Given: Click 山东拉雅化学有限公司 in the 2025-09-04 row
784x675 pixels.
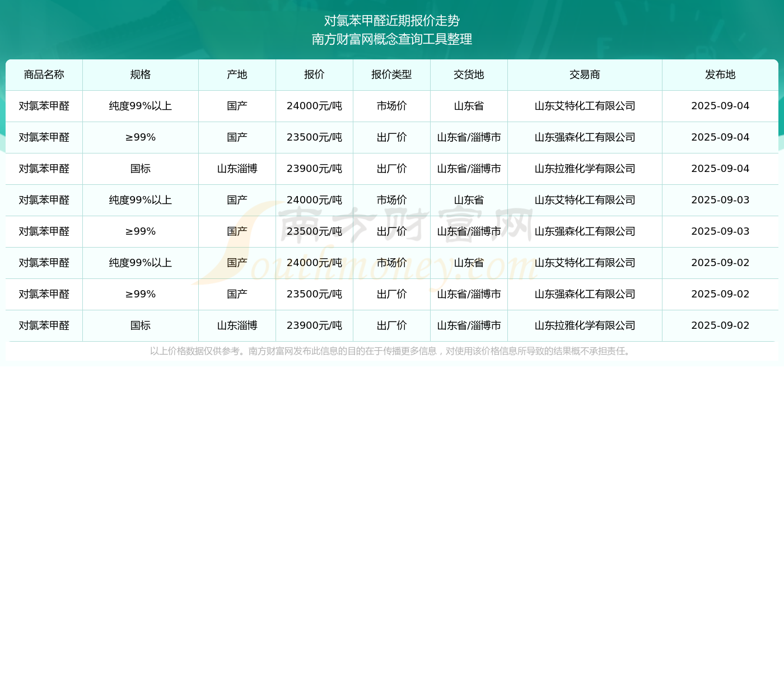Looking at the screenshot, I should click(x=585, y=169).
